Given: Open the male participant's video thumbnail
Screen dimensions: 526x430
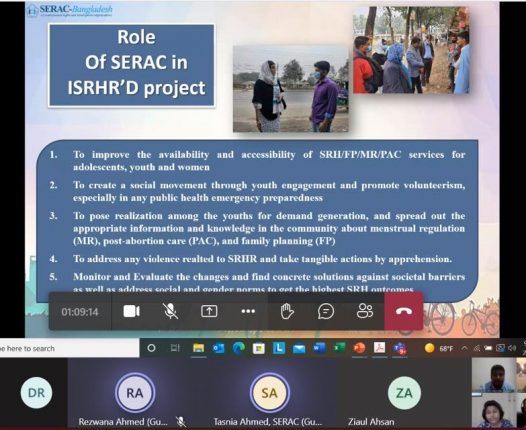Looking at the screenshot, I should click(493, 375).
